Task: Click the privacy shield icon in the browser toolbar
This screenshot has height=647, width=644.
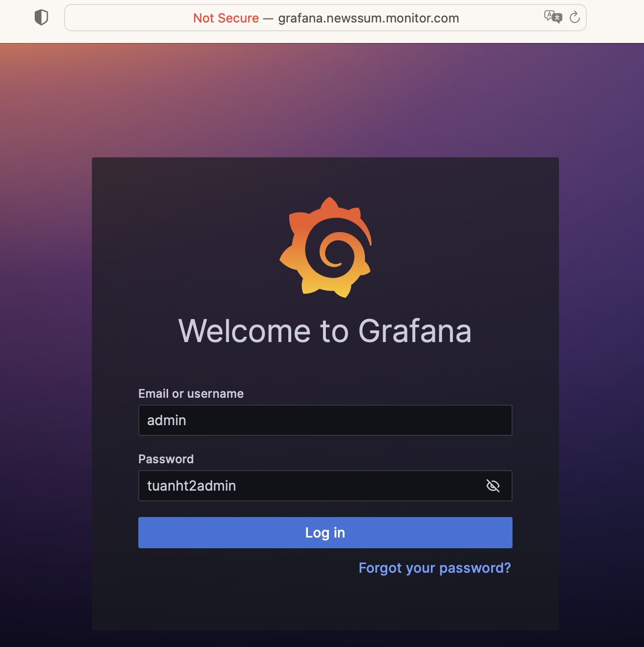Action: [x=42, y=18]
